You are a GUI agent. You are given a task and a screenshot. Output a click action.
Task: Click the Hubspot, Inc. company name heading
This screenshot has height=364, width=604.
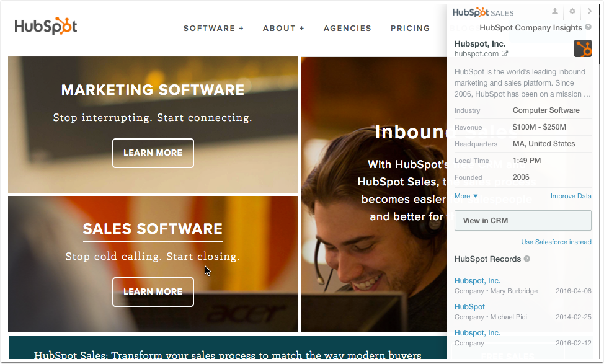[x=480, y=44]
